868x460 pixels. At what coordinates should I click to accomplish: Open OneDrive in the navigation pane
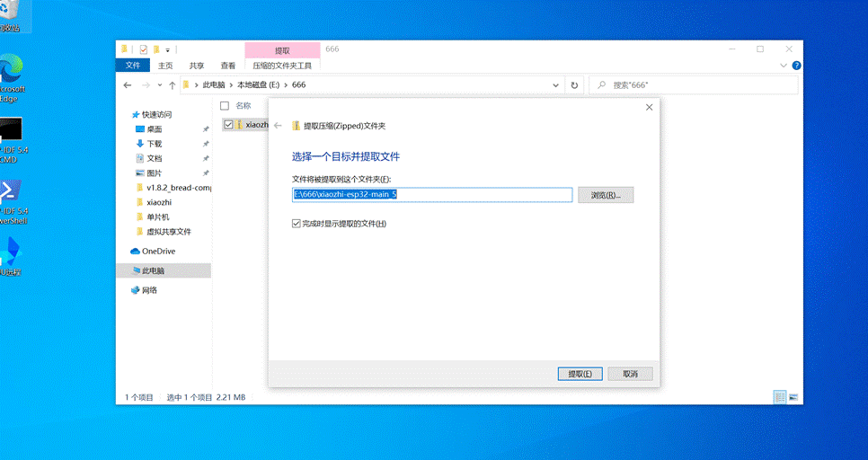tap(158, 252)
